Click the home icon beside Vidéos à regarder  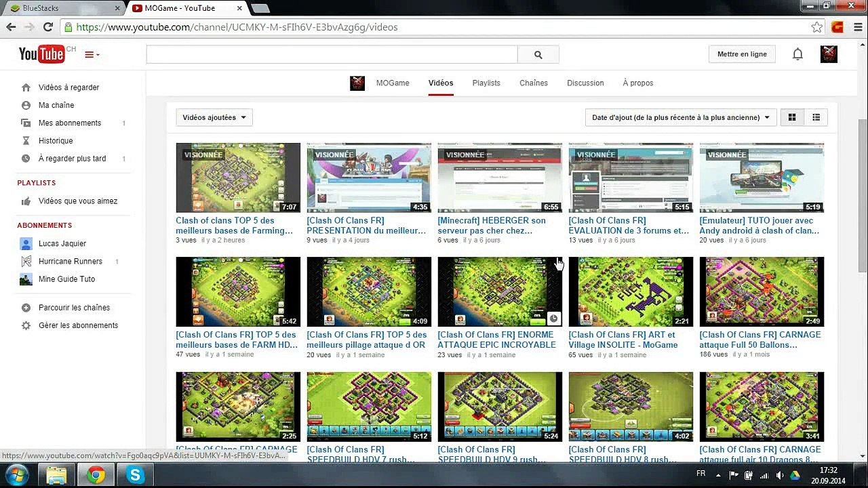point(26,87)
